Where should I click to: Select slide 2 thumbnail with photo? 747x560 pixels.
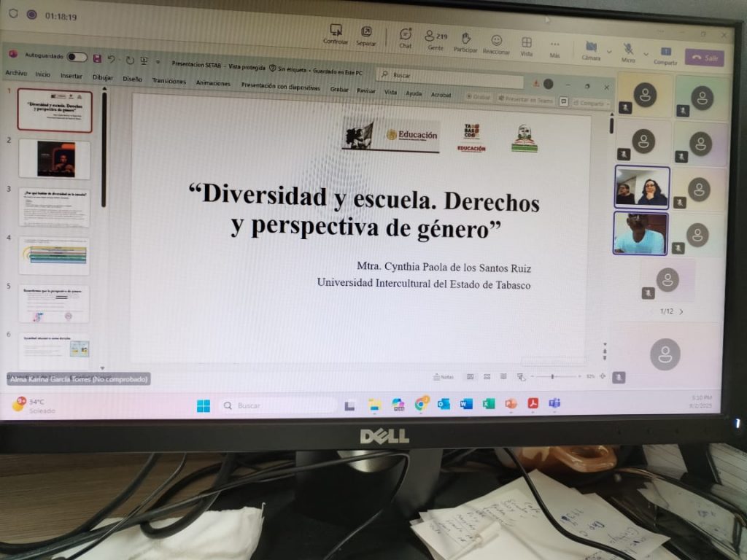coord(55,159)
